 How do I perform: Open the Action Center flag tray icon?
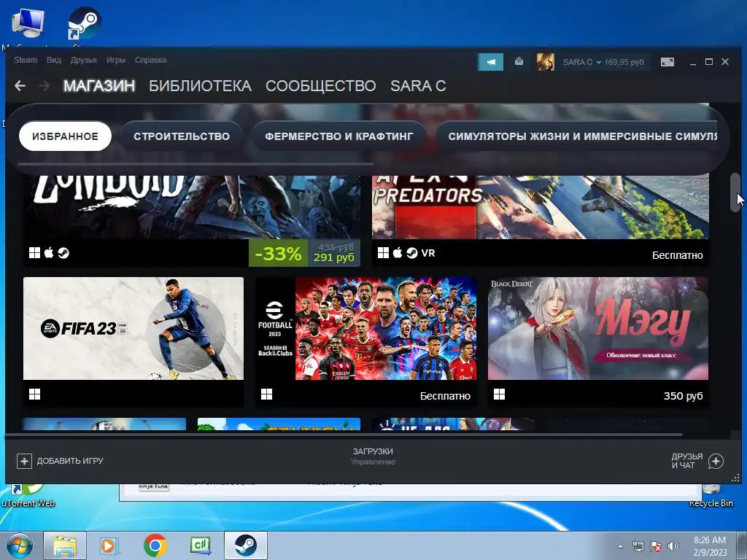pos(656,546)
